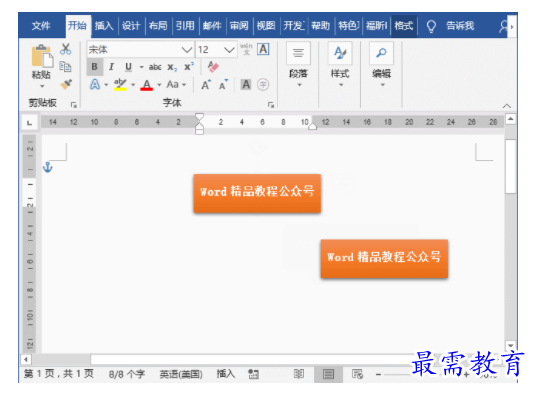The image size is (533, 395).
Task: Click the 英语(美国) language indicator
Action: coord(181,374)
